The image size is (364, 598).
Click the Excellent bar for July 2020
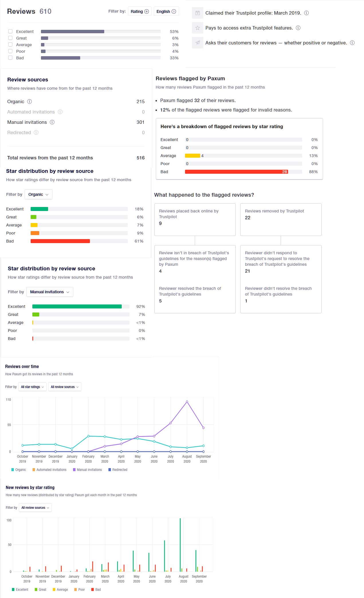click(164, 556)
